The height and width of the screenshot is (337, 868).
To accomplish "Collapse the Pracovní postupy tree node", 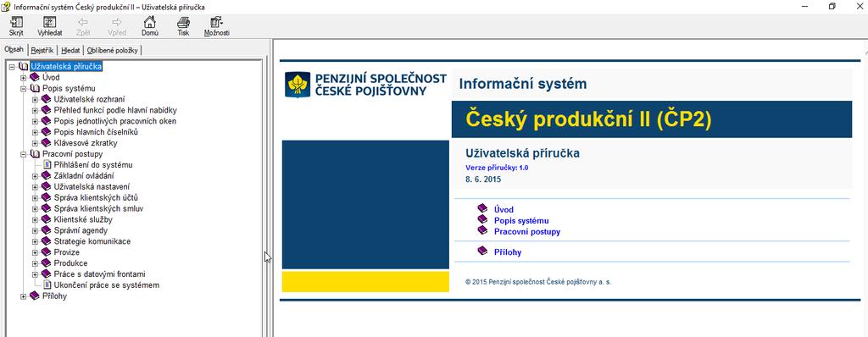I will 23,154.
